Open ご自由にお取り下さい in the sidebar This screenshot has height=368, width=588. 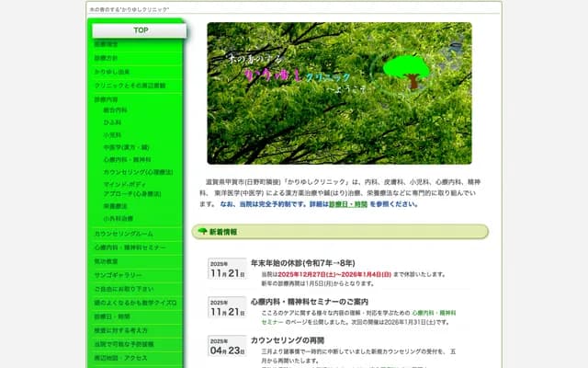(124, 289)
